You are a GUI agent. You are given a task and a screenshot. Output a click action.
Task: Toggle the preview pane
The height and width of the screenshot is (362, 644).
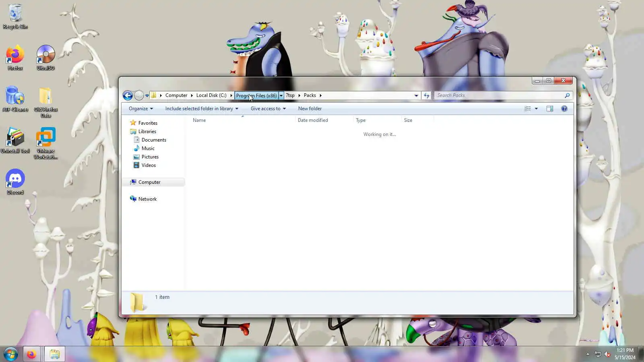(550, 109)
